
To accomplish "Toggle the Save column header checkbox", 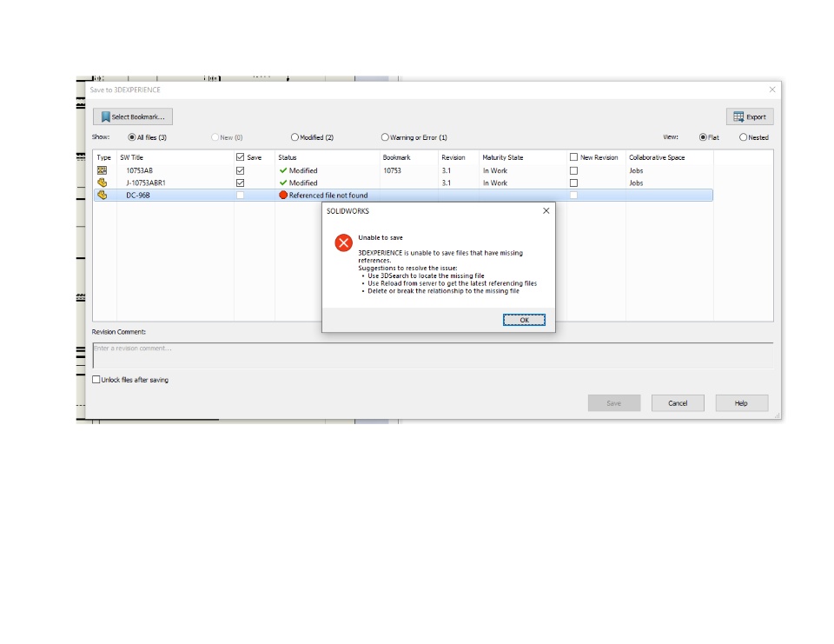I will 241,157.
